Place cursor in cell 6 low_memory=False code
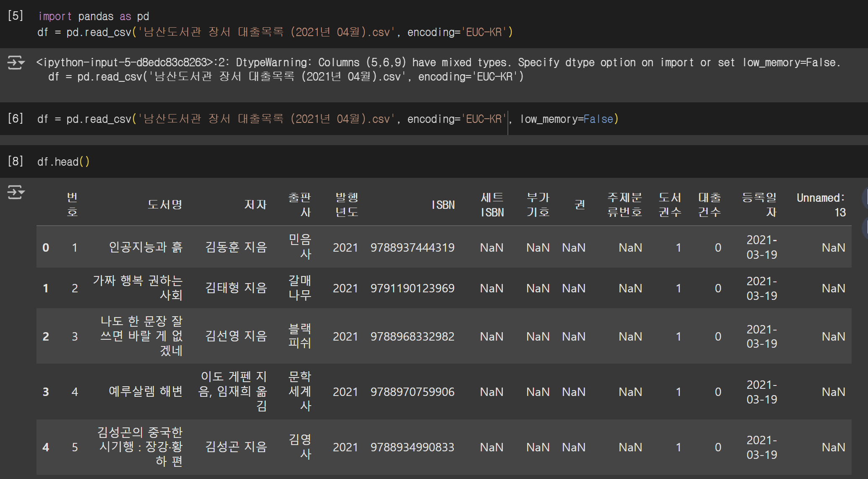This screenshot has height=479, width=868. coord(569,119)
